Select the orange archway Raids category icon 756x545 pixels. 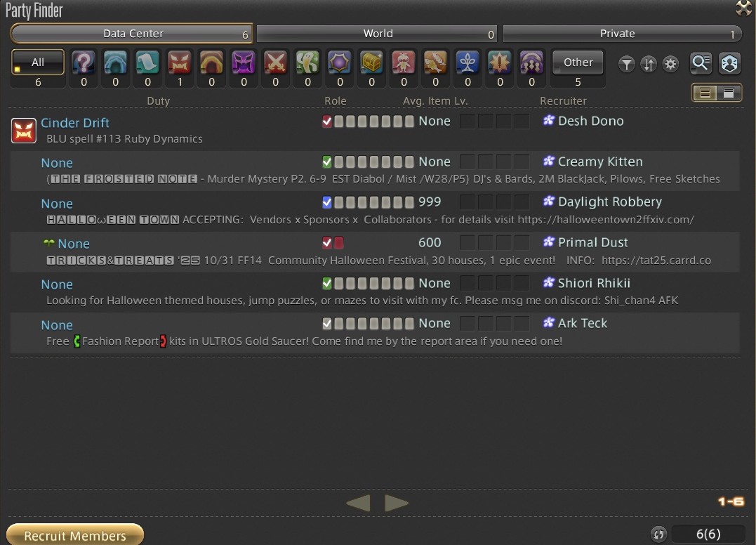point(212,63)
